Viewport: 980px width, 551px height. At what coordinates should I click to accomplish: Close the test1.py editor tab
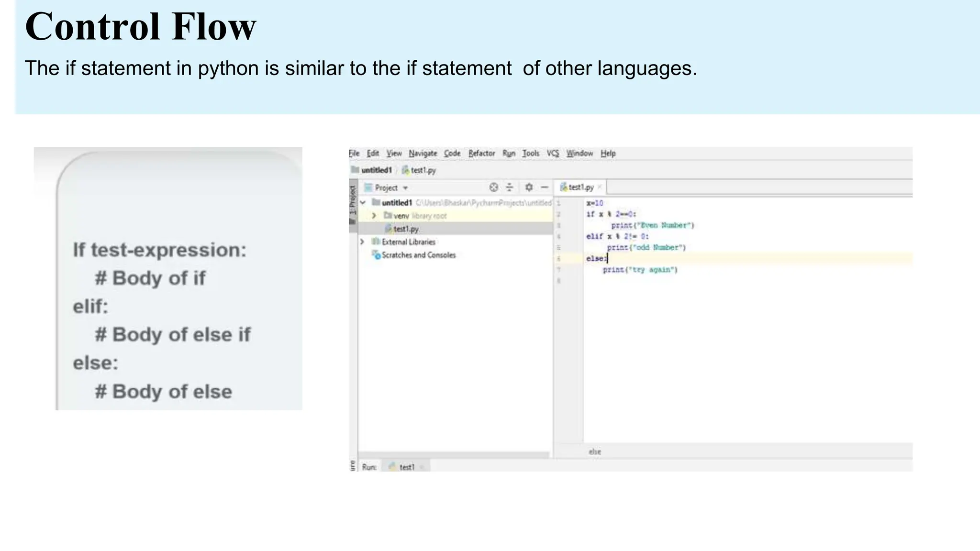click(x=600, y=187)
